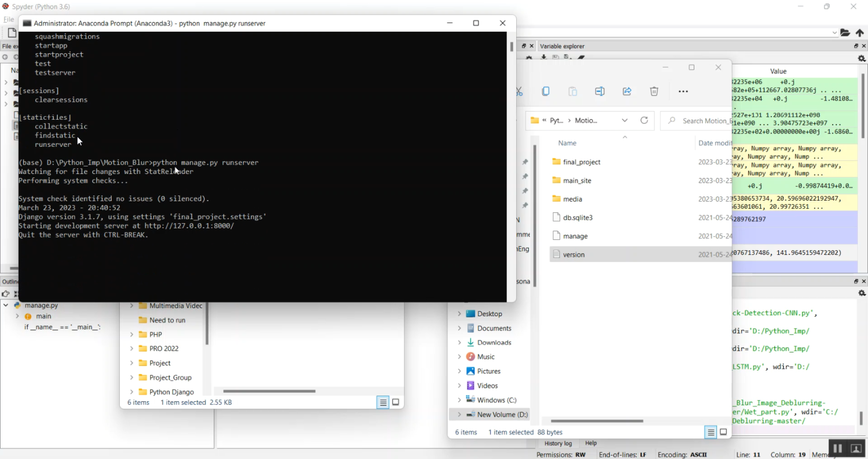Click the Copy icon in File Explorer toolbar
Viewport: 868px width, 459px height.
tap(546, 91)
